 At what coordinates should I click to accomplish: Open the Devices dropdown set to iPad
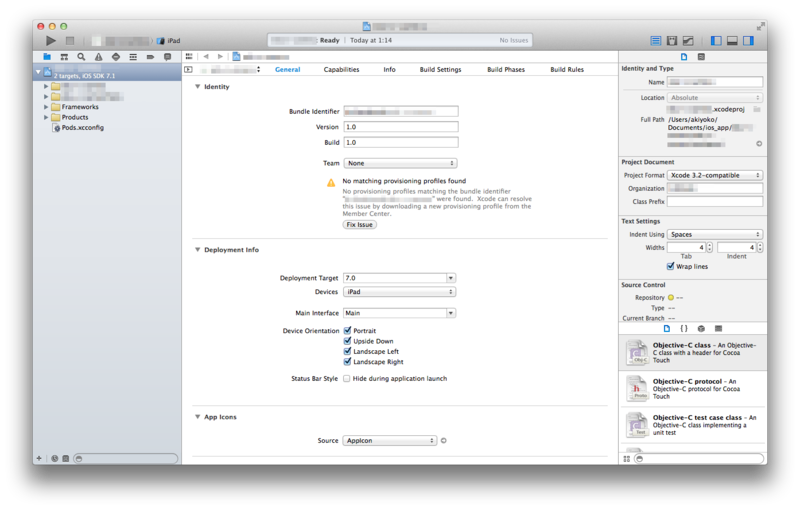click(399, 292)
